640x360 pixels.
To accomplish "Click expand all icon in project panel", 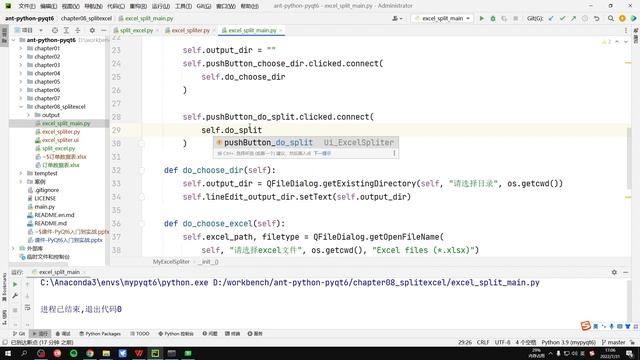I will [66, 30].
